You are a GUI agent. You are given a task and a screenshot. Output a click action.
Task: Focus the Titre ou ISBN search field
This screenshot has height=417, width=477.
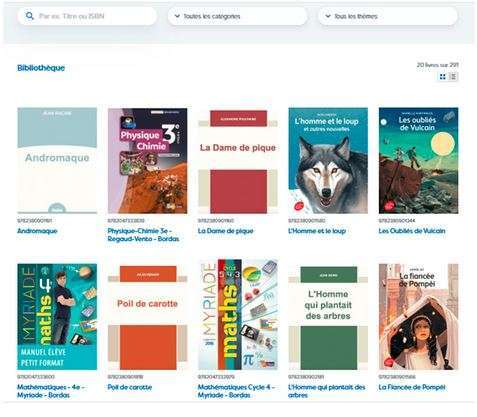[x=87, y=16]
